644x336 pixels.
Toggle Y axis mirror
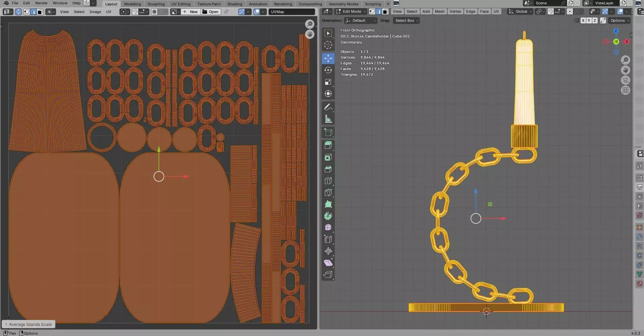pyautogui.click(x=589, y=20)
